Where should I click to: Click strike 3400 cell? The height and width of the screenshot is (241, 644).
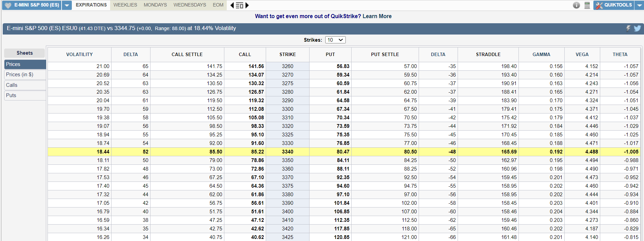tap(288, 212)
